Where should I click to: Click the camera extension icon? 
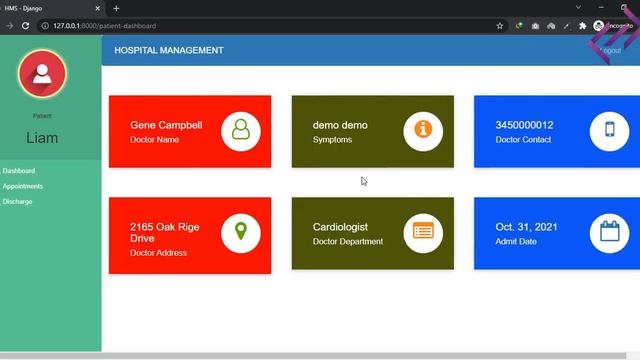tap(535, 26)
